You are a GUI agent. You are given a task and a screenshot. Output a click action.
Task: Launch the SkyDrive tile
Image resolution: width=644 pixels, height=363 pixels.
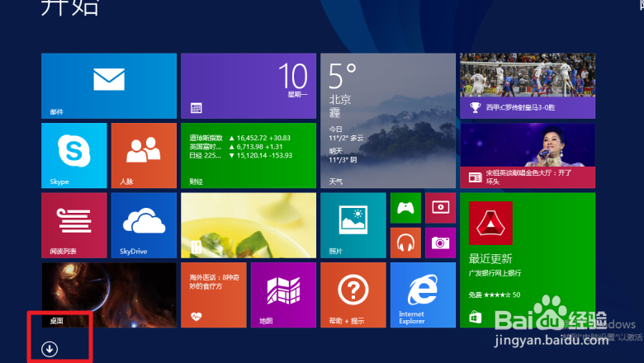(x=144, y=225)
